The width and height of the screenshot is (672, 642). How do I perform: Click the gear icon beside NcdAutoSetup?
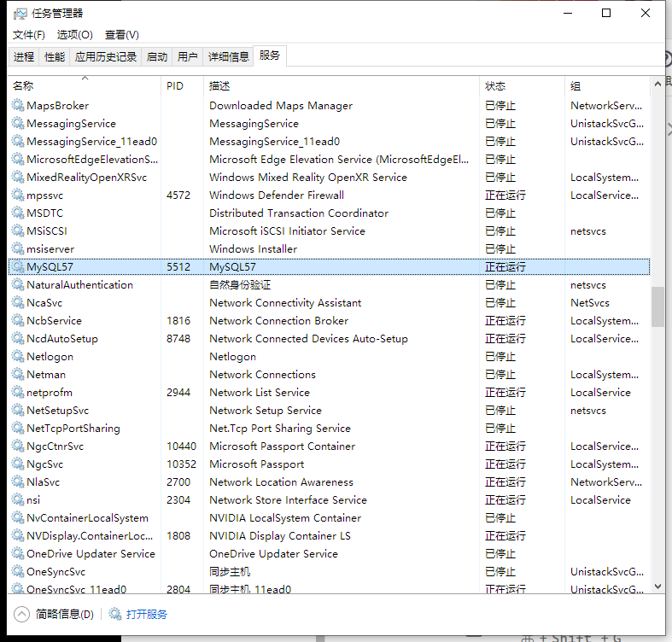18,339
